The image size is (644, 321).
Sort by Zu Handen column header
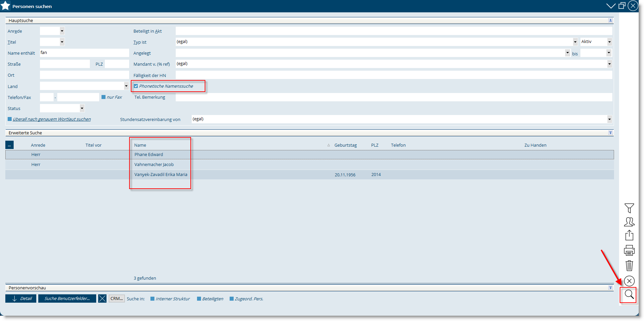(x=535, y=145)
